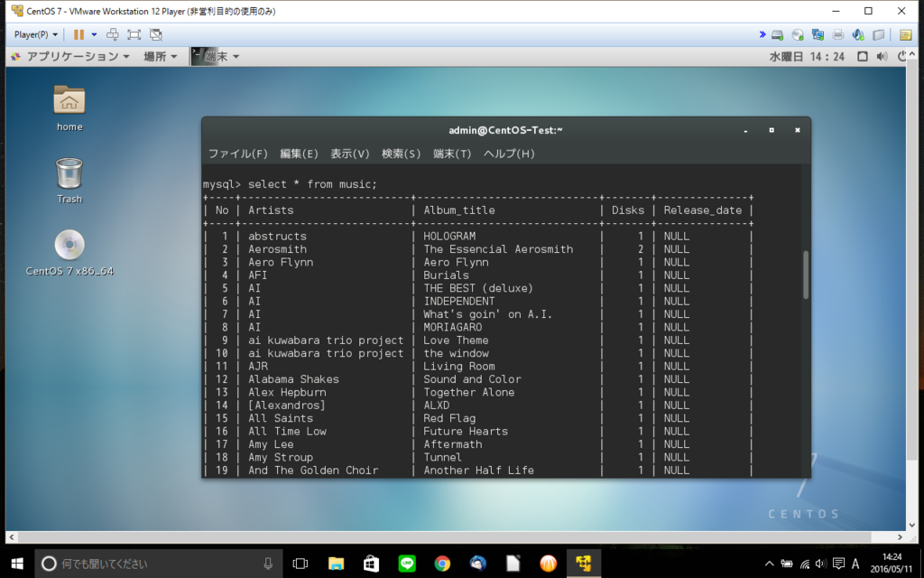Open the Windows Action Center notifications icon
The height and width of the screenshot is (578, 924).
click(838, 564)
